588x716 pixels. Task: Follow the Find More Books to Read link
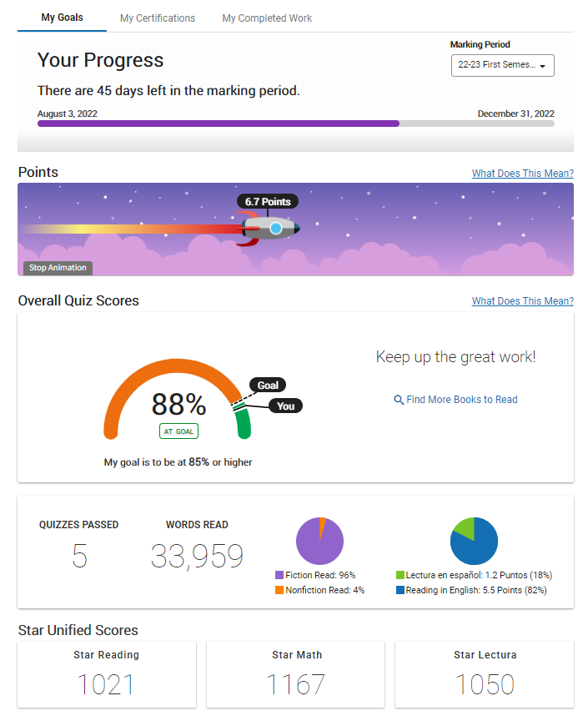[462, 400]
